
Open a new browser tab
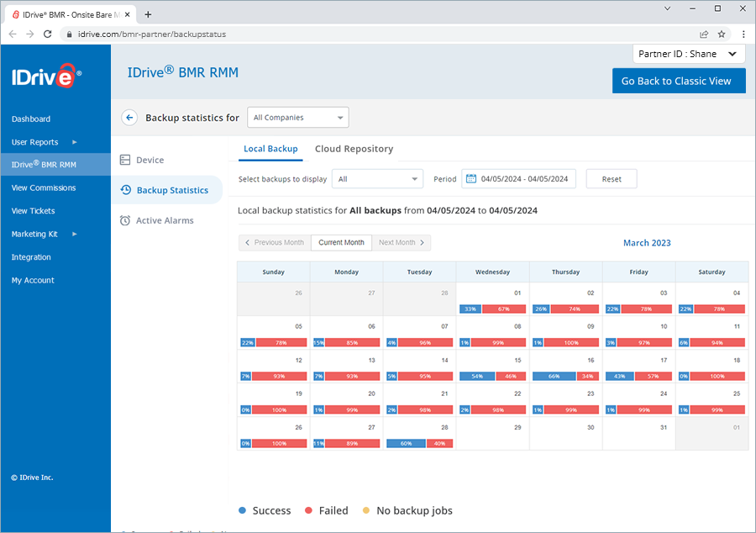point(148,14)
